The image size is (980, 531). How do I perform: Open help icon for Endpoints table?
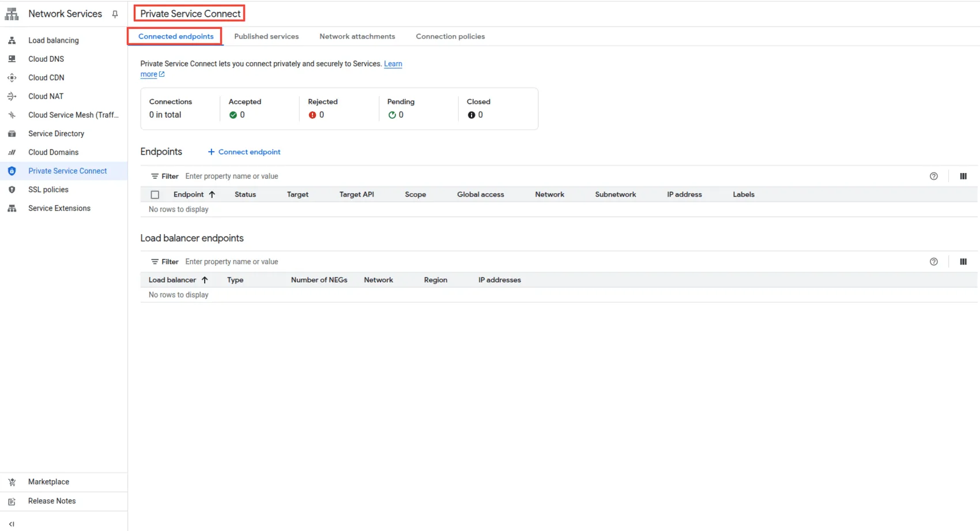click(x=933, y=176)
